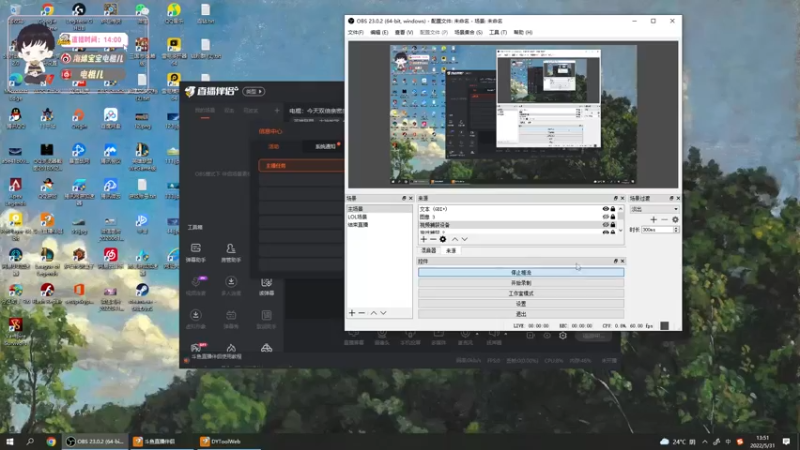Click Sources list scrollbar down arrow
Image resolution: width=800 pixels, height=450 pixels.
[620, 231]
